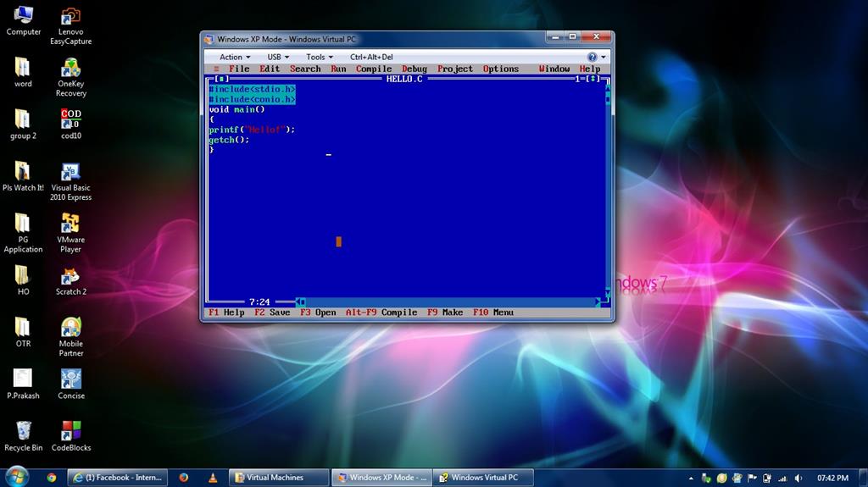Zoom HELLO.C editor window arrow
Screen dimensions: 868x487
pyautogui.click(x=593, y=79)
